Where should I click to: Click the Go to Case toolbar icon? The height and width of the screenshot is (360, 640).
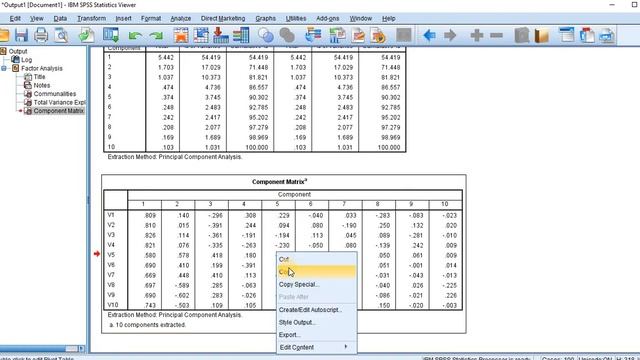coord(201,36)
